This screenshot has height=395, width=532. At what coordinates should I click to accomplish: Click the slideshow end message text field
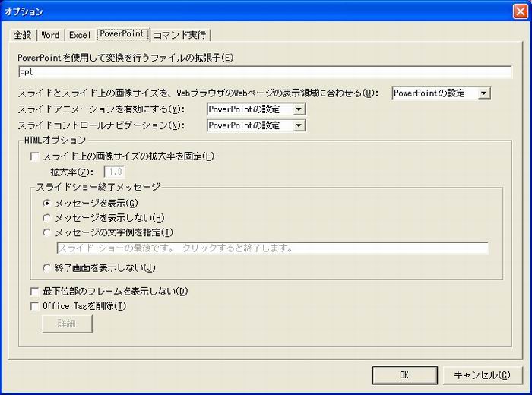click(x=273, y=248)
